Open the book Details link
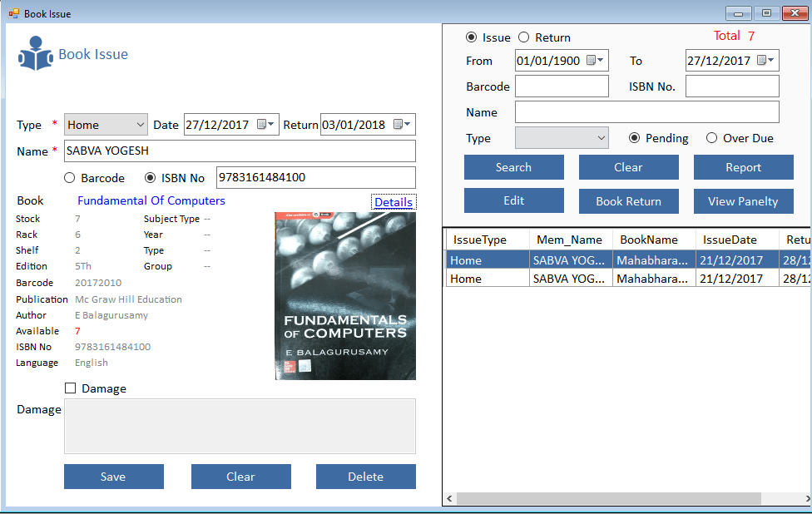812x514 pixels. 393,202
